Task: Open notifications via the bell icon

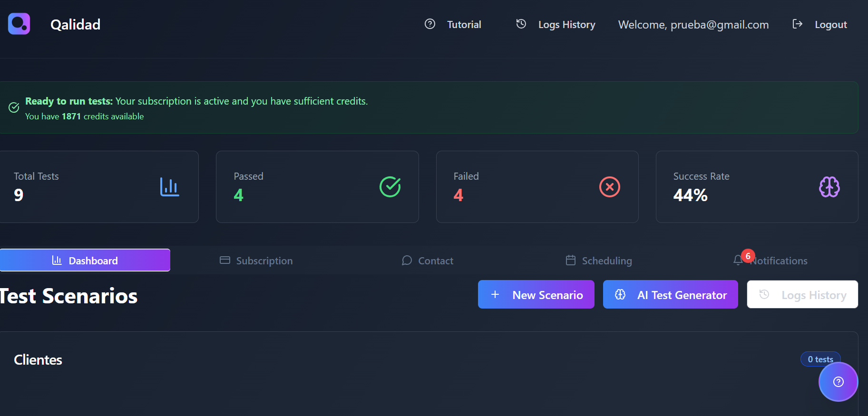Action: point(738,261)
